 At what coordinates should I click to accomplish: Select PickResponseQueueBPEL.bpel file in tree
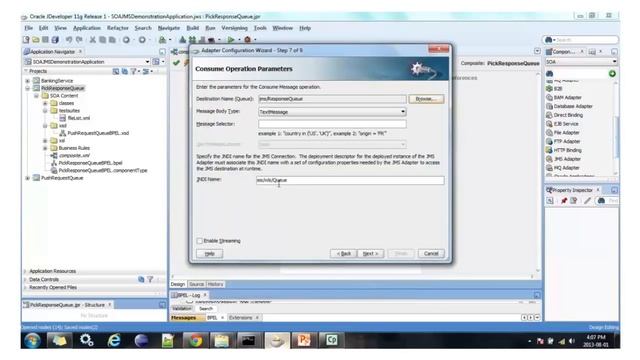tap(87, 163)
